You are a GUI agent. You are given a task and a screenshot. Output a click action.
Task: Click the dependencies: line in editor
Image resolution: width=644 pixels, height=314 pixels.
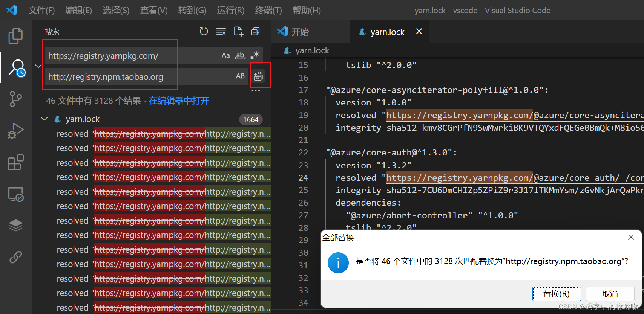[368, 203]
